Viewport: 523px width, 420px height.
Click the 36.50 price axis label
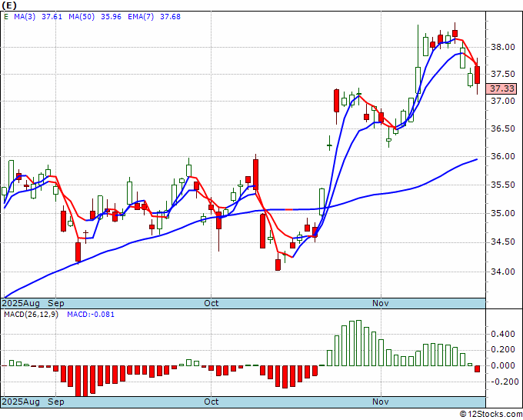tap(503, 128)
